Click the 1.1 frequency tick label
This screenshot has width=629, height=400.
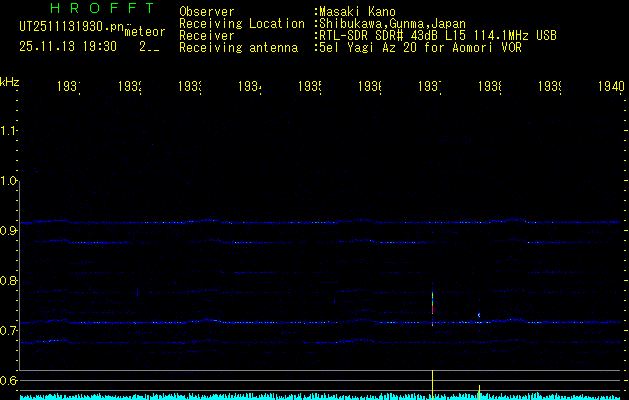click(x=9, y=131)
